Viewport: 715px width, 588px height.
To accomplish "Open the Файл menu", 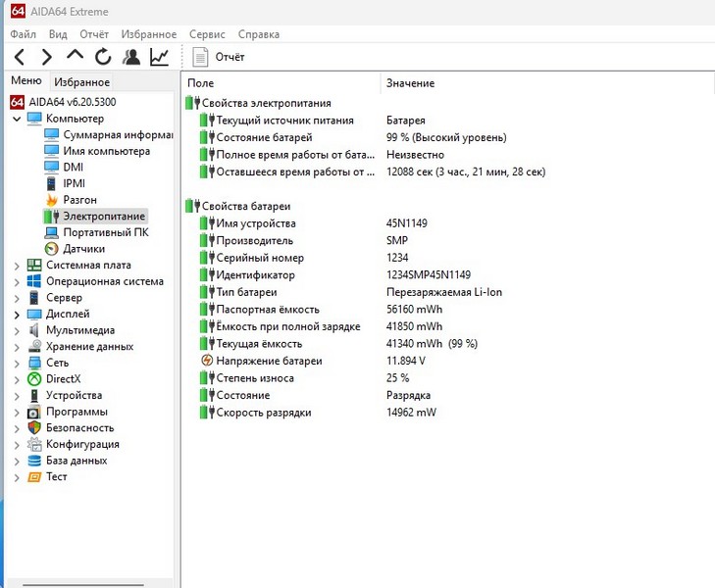I will [x=23, y=34].
